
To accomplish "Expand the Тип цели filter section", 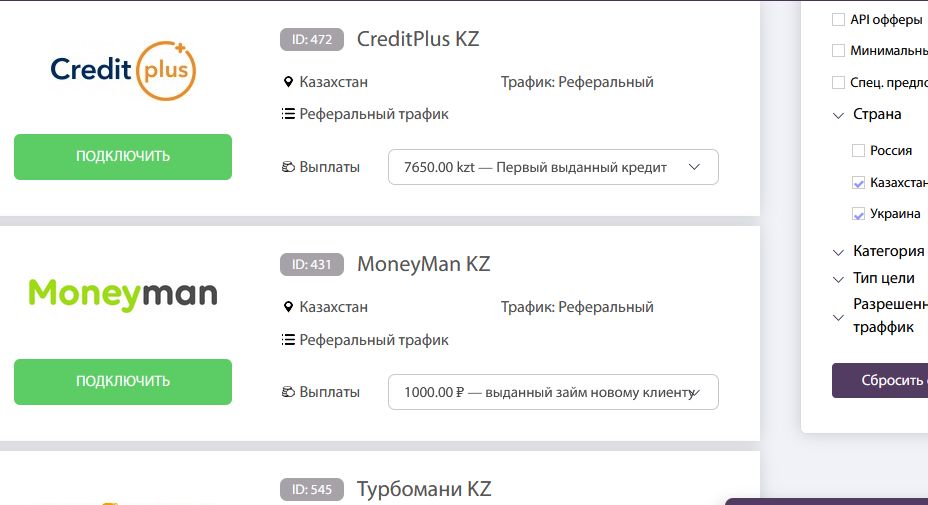I will [x=838, y=279].
